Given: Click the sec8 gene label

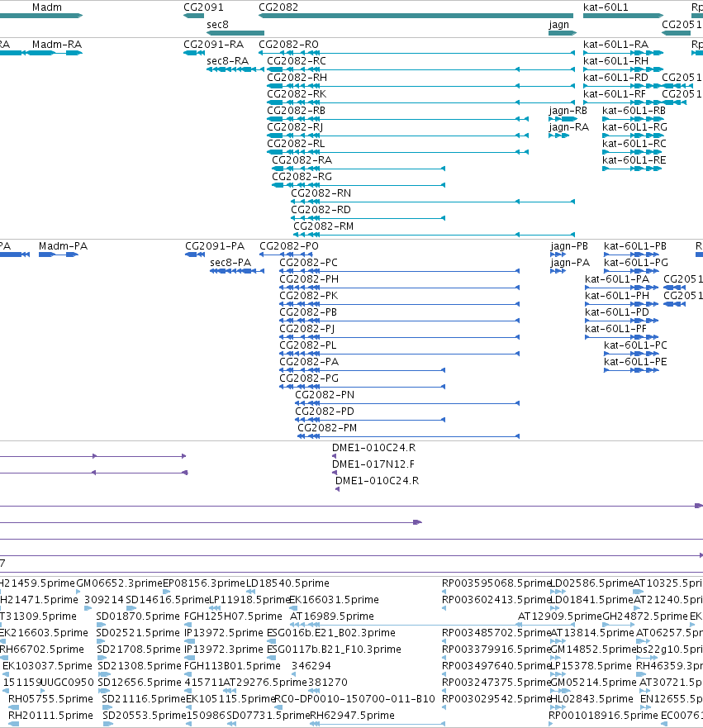Looking at the screenshot, I should click(x=217, y=25).
